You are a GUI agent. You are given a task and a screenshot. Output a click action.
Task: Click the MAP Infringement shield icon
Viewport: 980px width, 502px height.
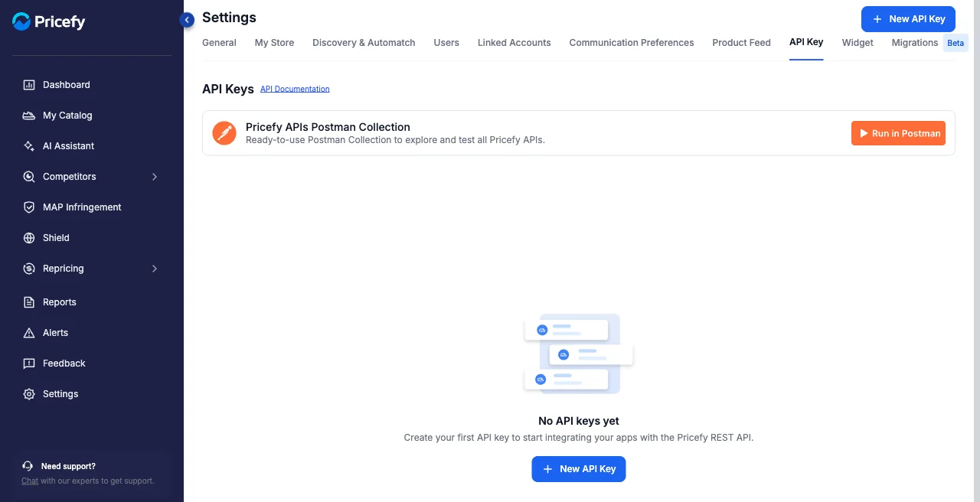coord(29,207)
